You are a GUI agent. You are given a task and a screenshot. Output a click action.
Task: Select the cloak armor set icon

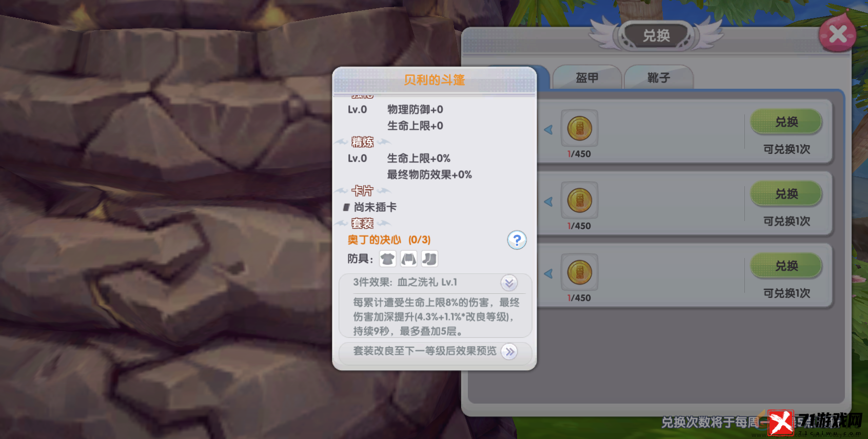click(x=408, y=259)
